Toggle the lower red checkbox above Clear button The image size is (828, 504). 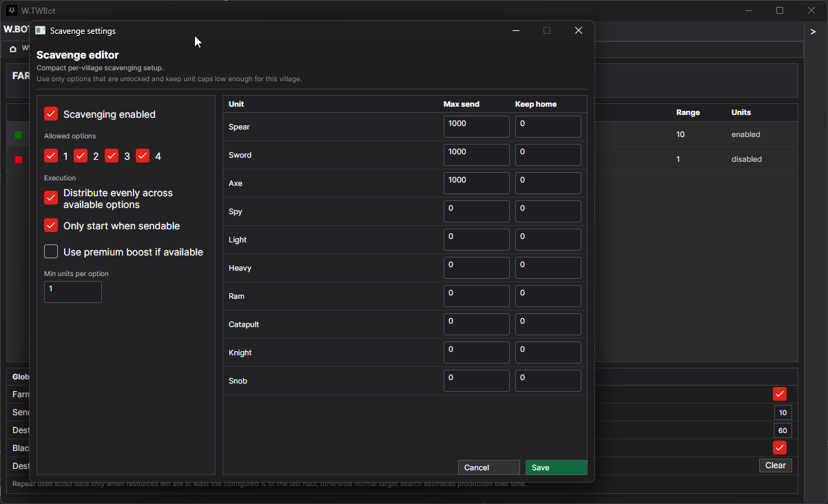click(780, 448)
